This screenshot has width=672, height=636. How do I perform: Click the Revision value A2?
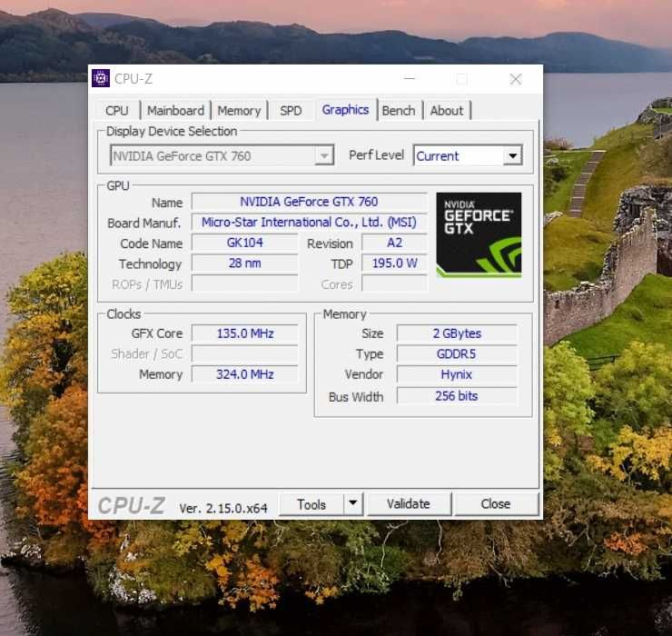395,243
